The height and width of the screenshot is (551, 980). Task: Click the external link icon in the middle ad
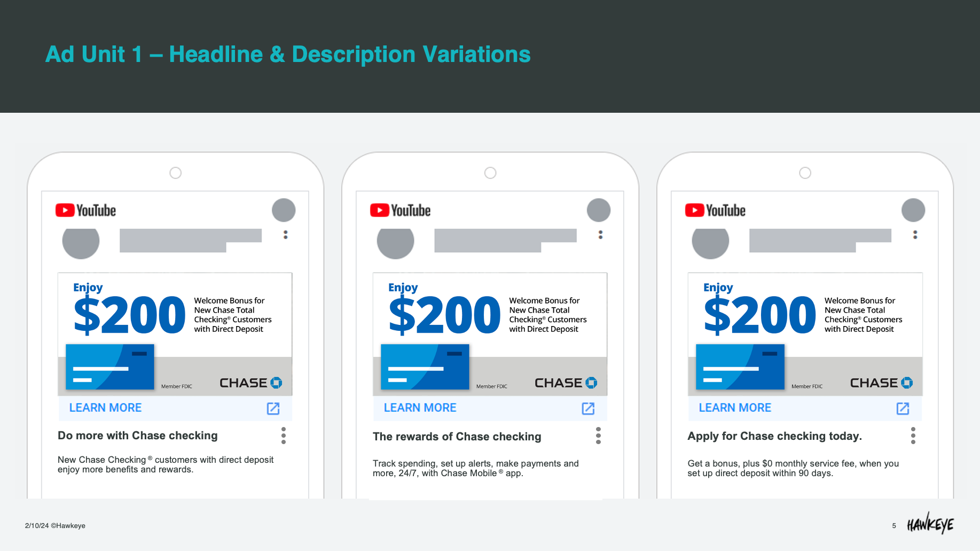click(x=588, y=408)
